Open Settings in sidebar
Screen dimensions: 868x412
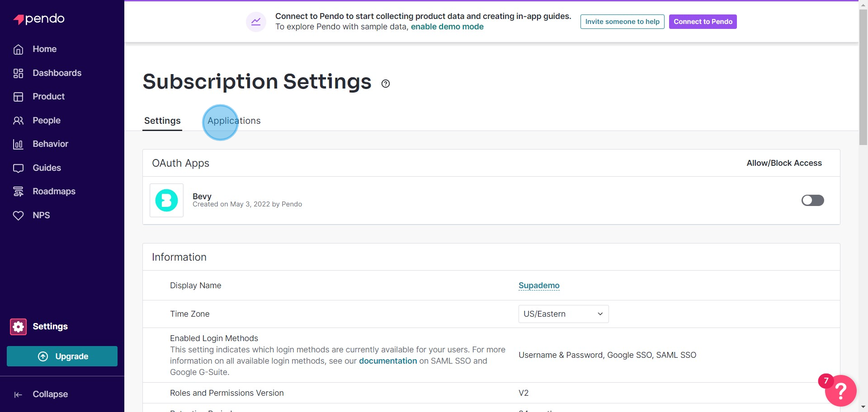coord(50,327)
